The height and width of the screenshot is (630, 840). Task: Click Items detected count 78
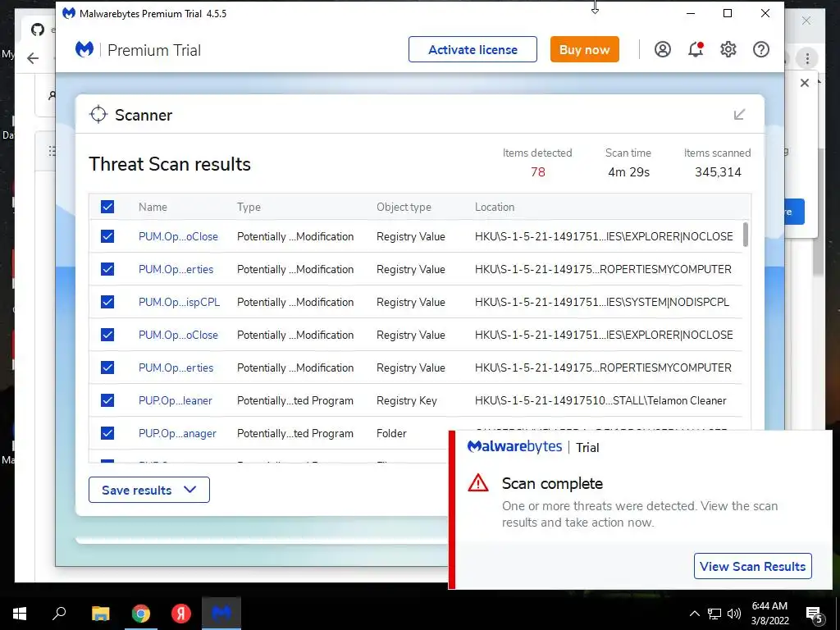coord(538,172)
